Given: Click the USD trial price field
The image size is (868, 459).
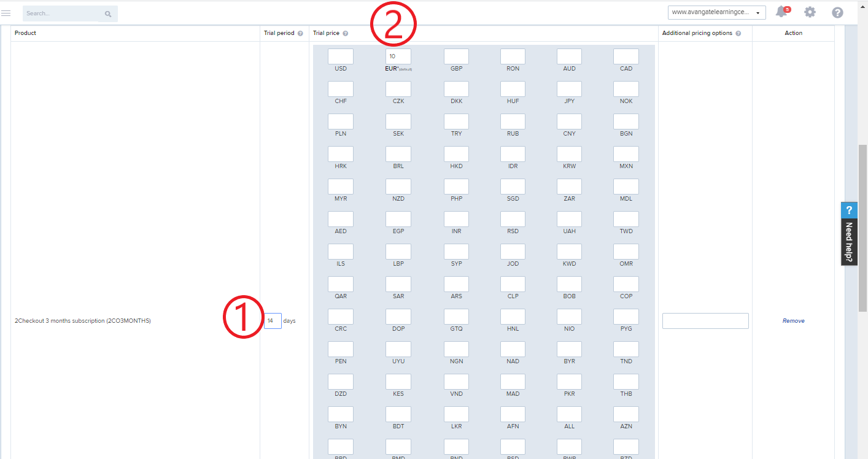Looking at the screenshot, I should (341, 56).
